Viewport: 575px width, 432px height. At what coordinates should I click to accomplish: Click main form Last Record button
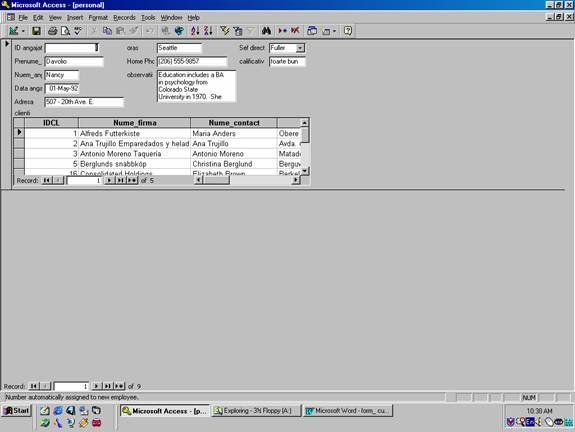pyautogui.click(x=107, y=386)
